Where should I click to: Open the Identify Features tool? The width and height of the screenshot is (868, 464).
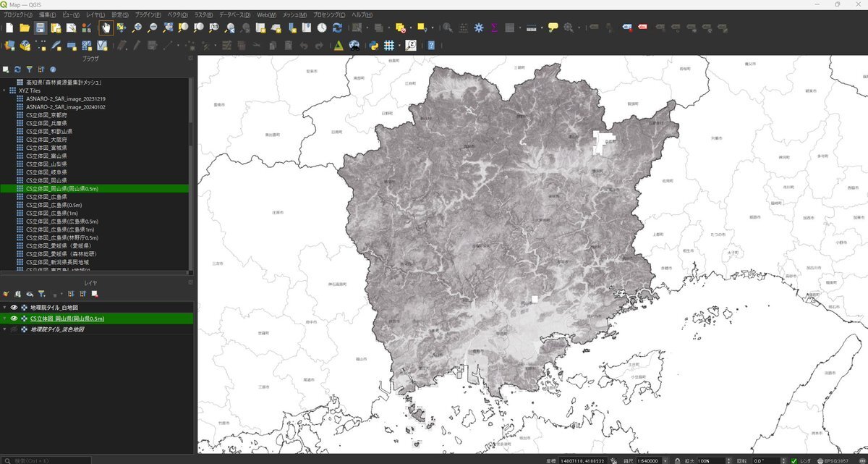pyautogui.click(x=448, y=28)
